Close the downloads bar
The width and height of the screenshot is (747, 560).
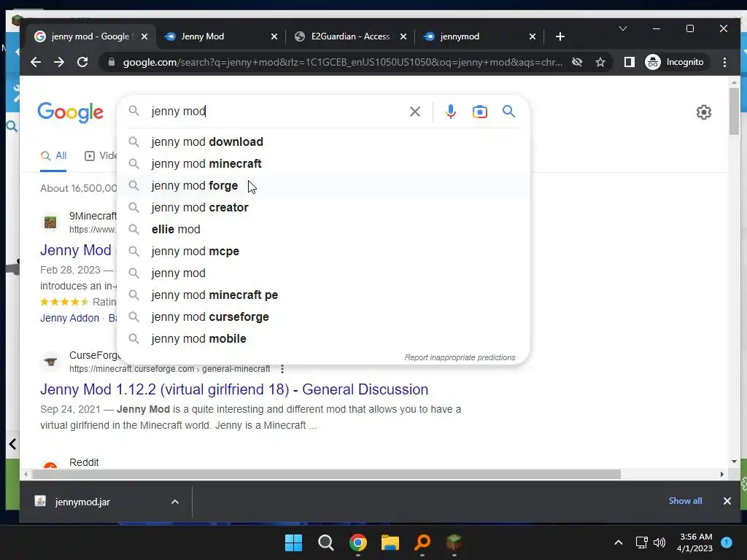(727, 501)
